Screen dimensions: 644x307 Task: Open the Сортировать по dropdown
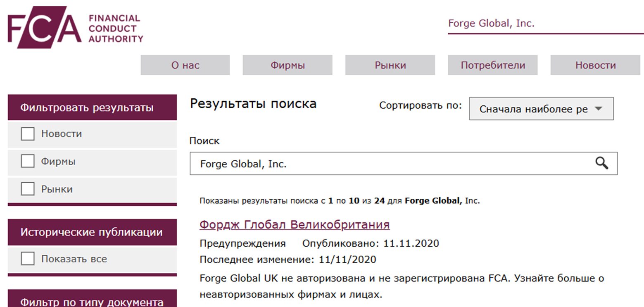click(541, 109)
